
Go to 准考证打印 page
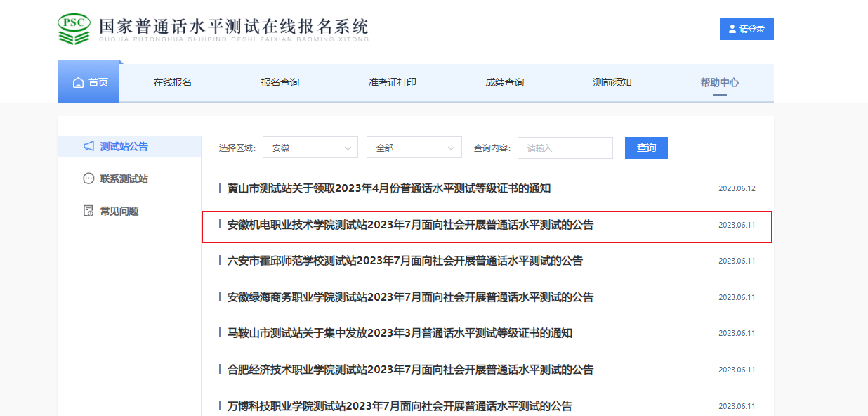[392, 83]
